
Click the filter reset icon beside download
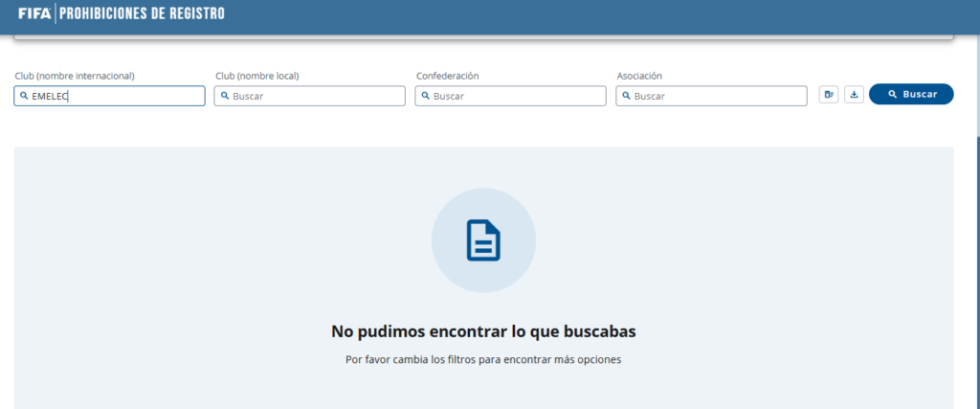pyautogui.click(x=829, y=95)
